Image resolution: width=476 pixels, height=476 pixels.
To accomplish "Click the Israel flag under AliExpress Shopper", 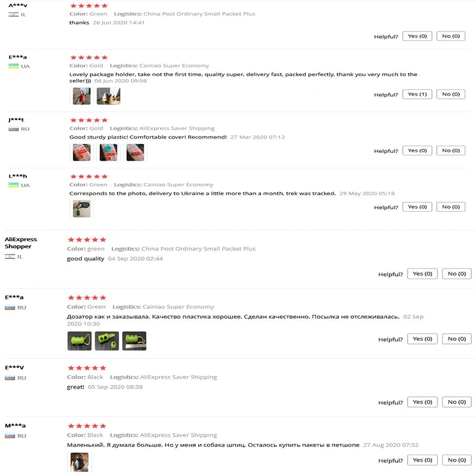I will [9, 256].
